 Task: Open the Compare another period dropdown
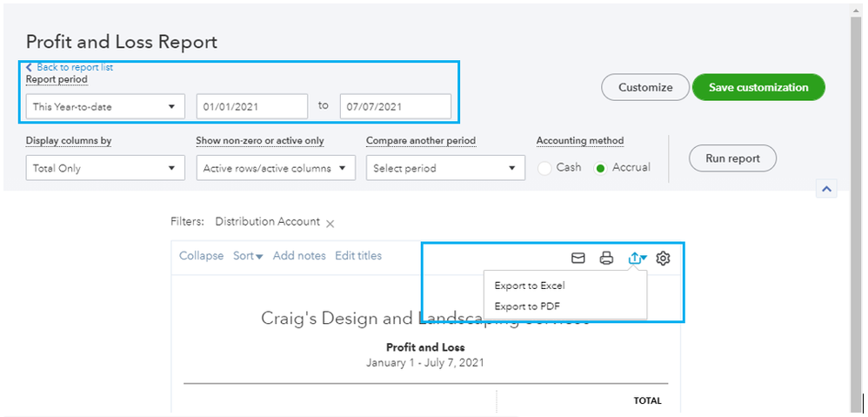pos(445,168)
